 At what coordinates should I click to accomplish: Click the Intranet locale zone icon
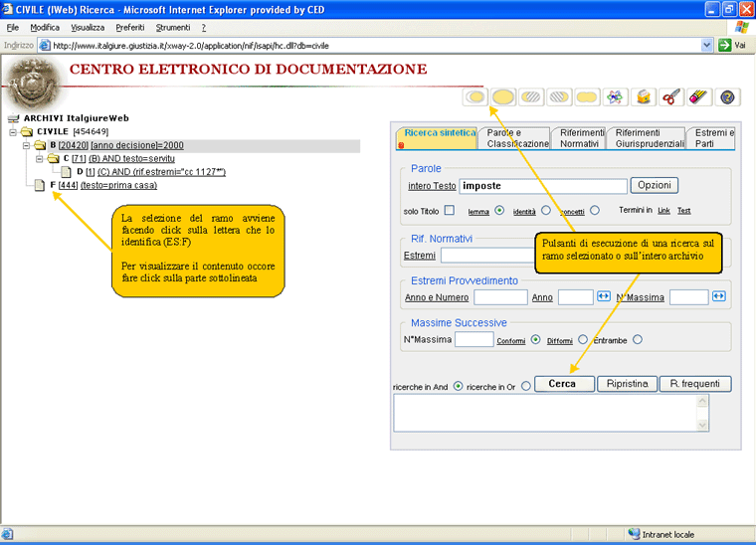pyautogui.click(x=634, y=534)
